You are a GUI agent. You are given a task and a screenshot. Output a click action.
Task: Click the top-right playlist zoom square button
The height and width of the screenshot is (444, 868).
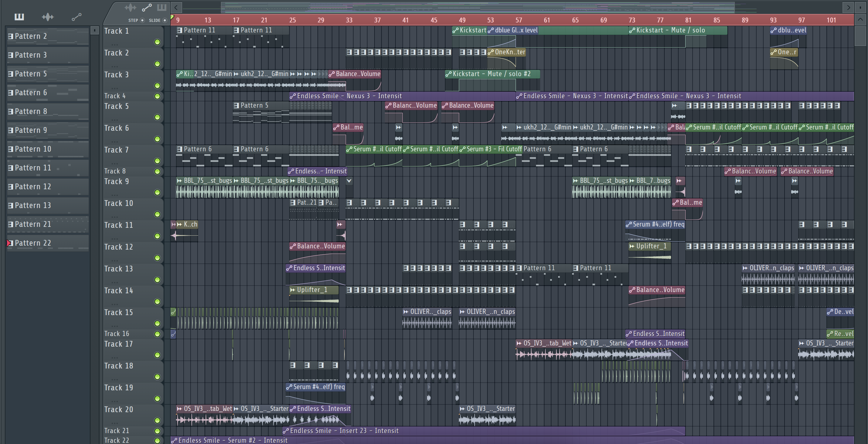860,7
